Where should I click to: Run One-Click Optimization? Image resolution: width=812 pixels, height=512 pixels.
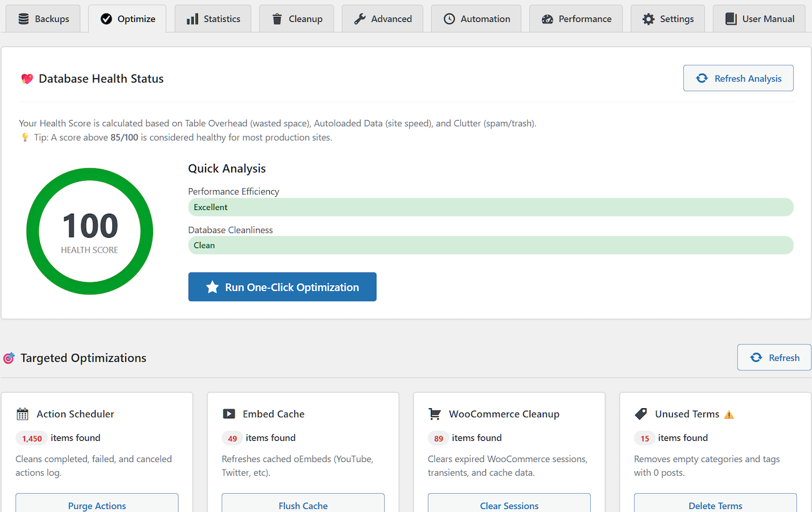[x=282, y=286]
